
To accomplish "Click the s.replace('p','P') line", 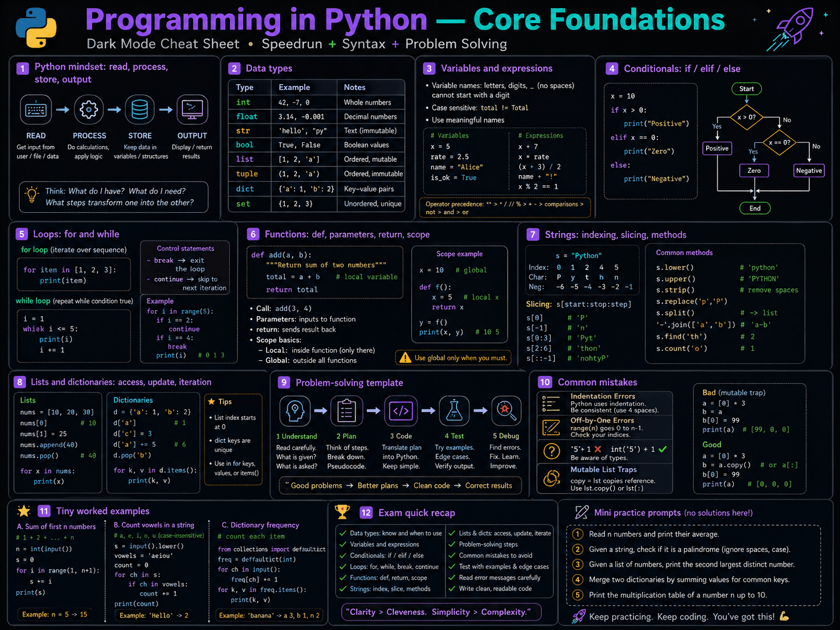I will pyautogui.click(x=691, y=301).
